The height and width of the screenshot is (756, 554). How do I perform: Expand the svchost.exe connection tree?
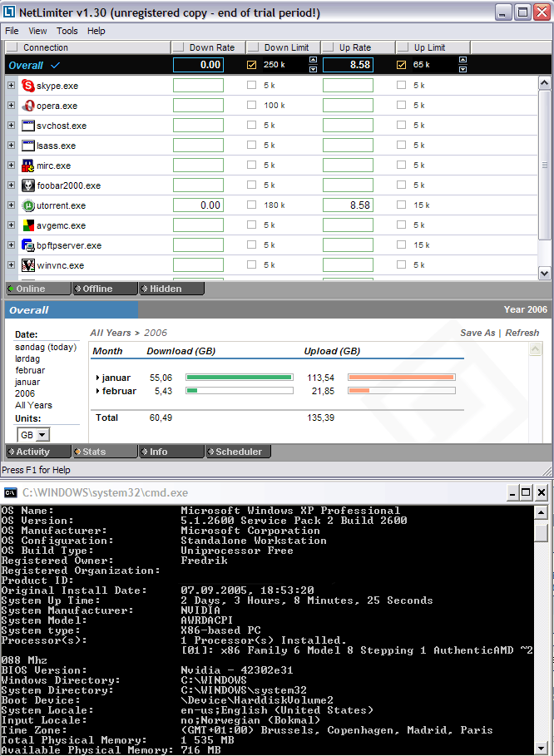[x=11, y=126]
